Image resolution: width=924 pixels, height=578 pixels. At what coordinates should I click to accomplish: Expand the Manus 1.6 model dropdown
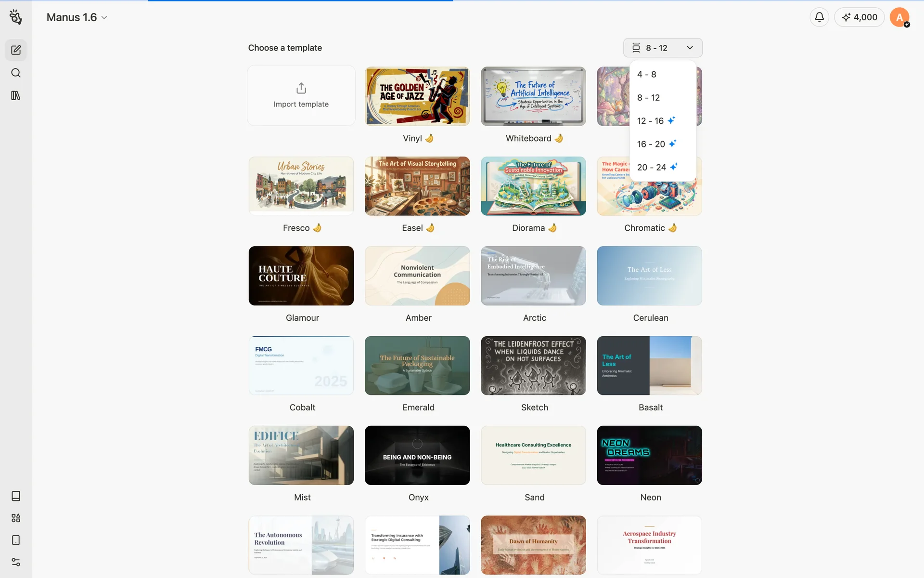pyautogui.click(x=77, y=17)
